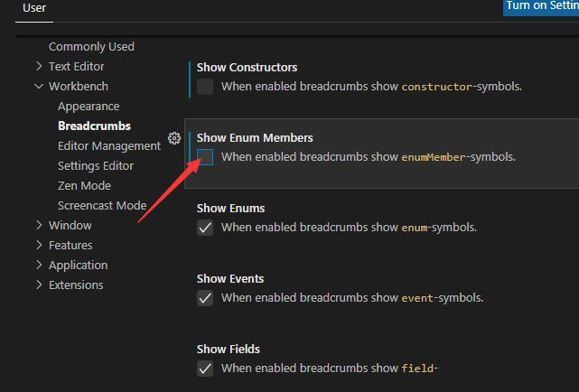The height and width of the screenshot is (392, 579).
Task: Go to Editor Management settings
Action: click(x=109, y=146)
